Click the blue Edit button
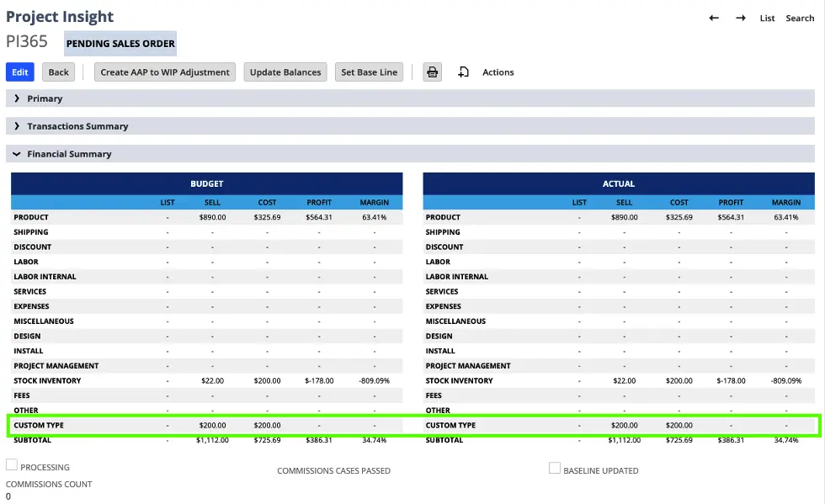This screenshot has width=825, height=504. (20, 72)
